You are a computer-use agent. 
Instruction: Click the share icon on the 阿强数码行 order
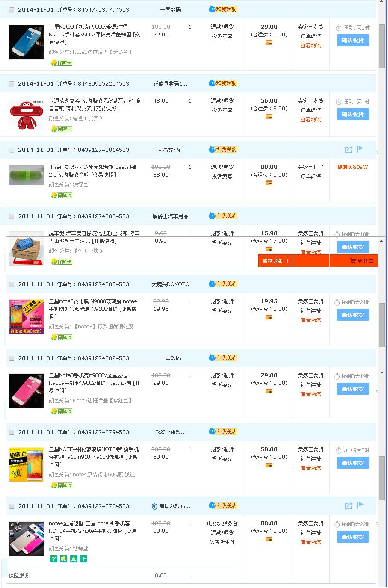pos(349,150)
